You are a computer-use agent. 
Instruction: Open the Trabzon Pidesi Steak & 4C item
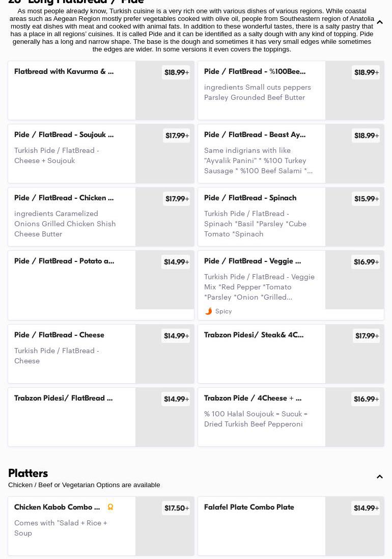(254, 335)
